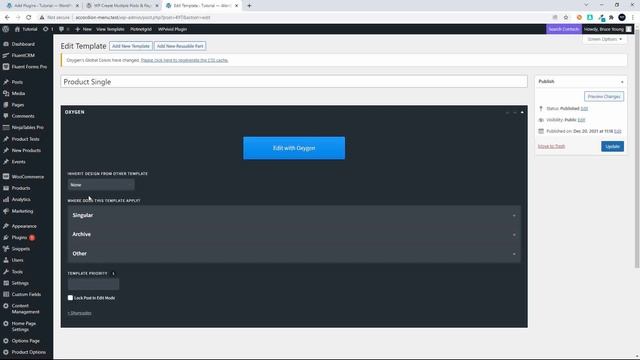Expand the Singular section
The width and height of the screenshot is (640, 360).
pos(294,215)
